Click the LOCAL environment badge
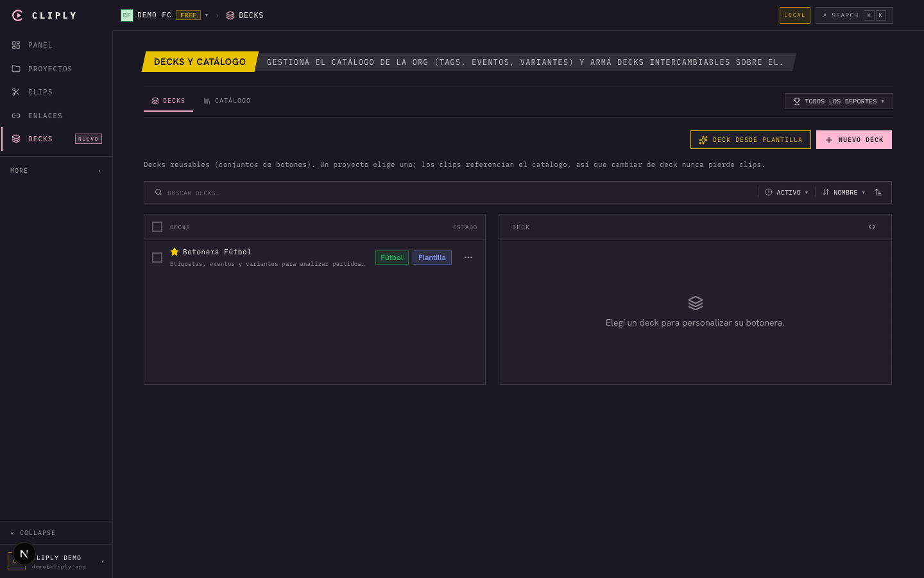This screenshot has height=578, width=924. click(794, 15)
